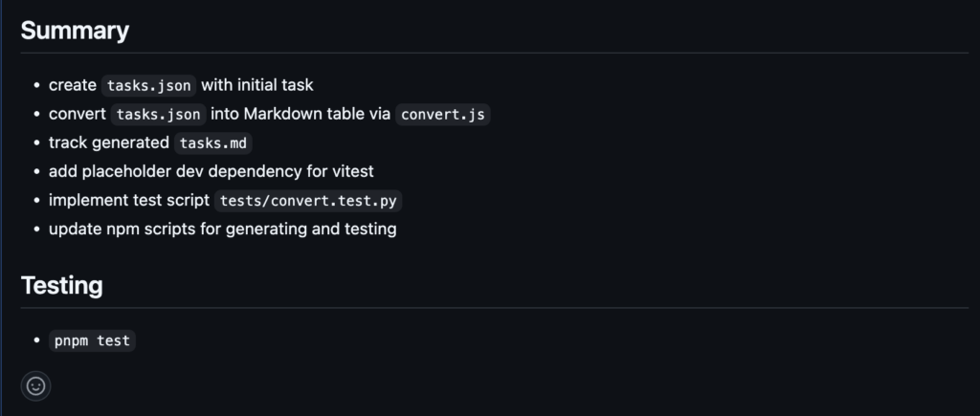
Task: Click the pnpm test command snippet
Action: pyautogui.click(x=93, y=341)
